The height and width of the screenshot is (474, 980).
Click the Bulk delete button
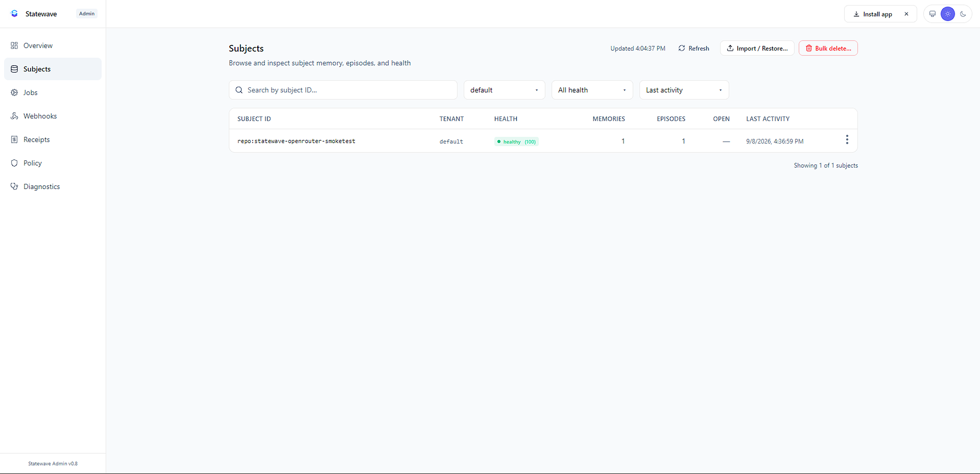828,48
